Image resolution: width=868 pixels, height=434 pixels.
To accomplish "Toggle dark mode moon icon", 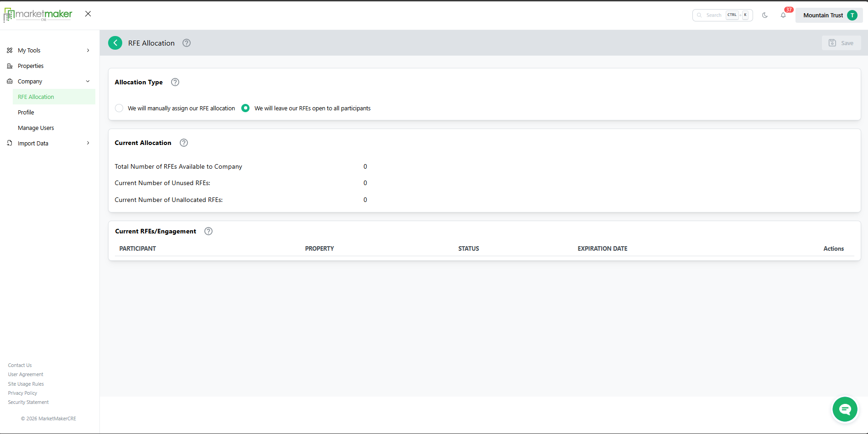I will pyautogui.click(x=765, y=15).
